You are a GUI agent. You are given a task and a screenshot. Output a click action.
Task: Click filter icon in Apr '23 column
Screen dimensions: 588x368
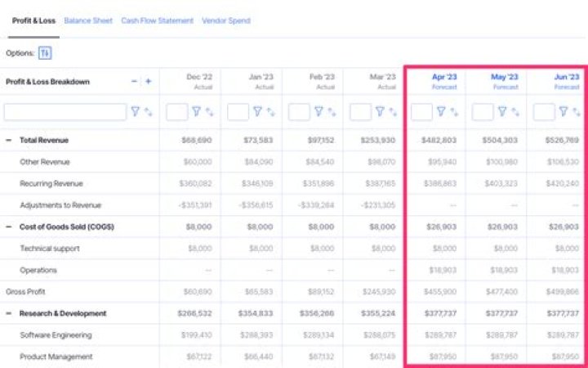tap(441, 111)
